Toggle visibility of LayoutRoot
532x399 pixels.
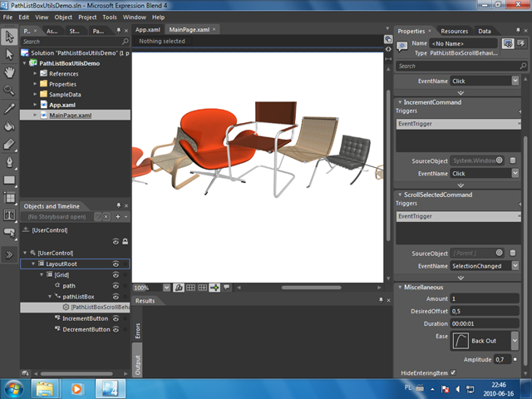(116, 264)
